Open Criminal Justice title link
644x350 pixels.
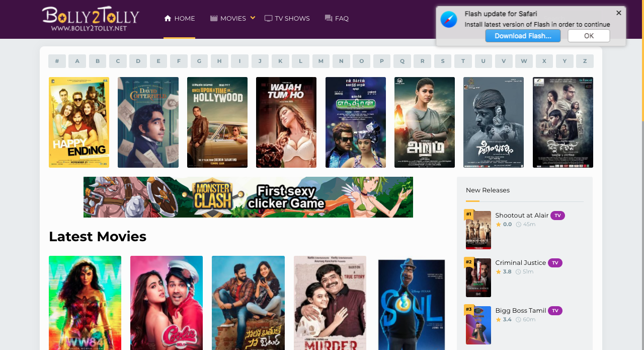click(x=521, y=262)
